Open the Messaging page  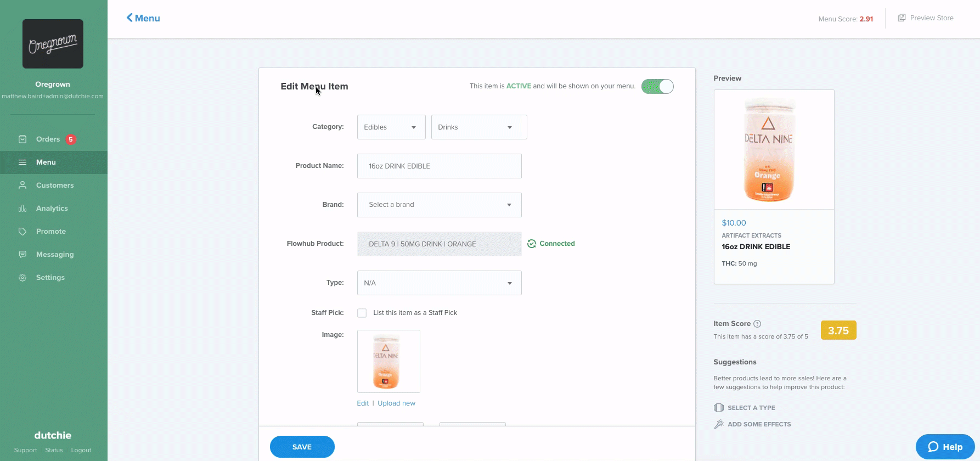pos(54,255)
